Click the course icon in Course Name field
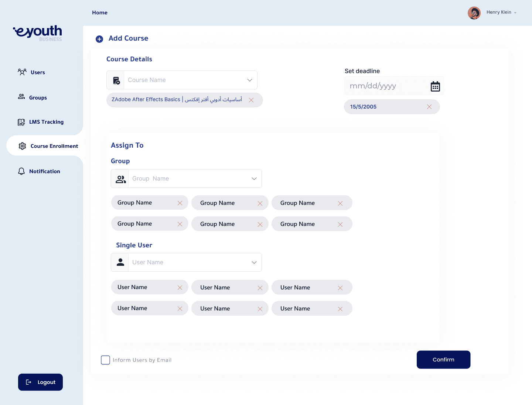The height and width of the screenshot is (405, 532). [x=116, y=80]
